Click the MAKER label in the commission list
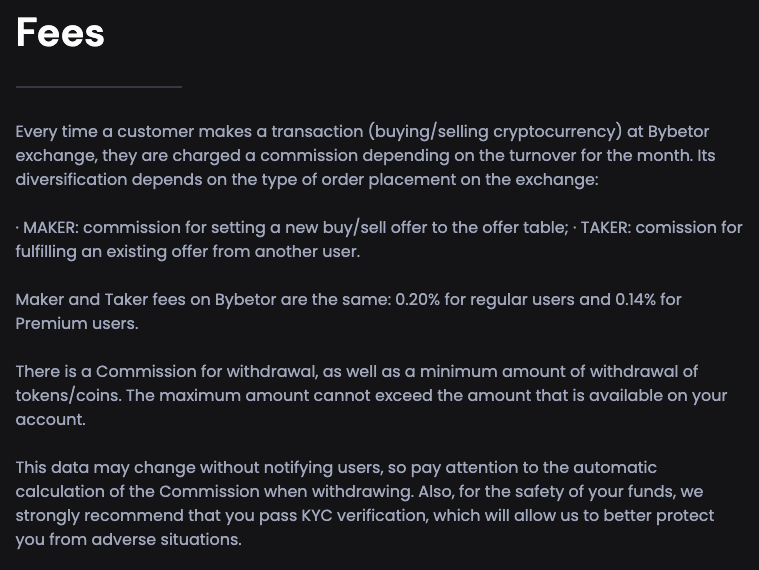 (x=50, y=227)
